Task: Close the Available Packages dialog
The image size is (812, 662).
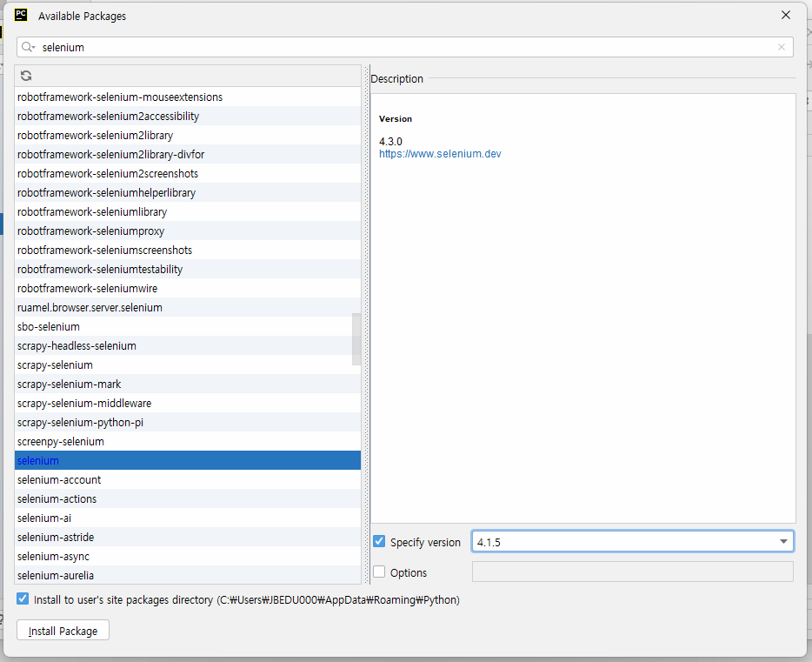Action: click(786, 15)
